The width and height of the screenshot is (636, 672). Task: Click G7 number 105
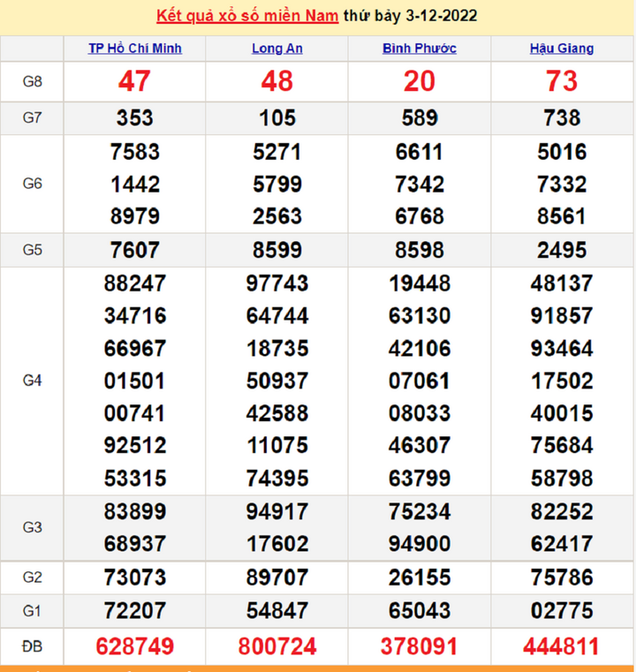[277, 117]
